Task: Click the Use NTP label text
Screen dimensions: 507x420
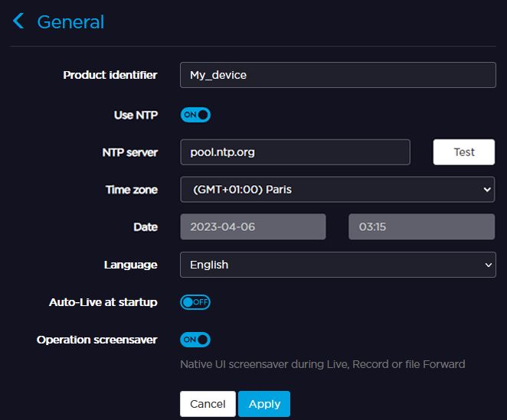Action: tap(136, 115)
